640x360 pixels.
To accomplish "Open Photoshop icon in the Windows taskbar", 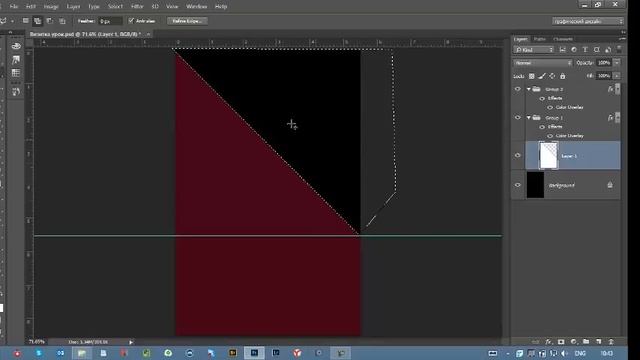I will point(254,353).
